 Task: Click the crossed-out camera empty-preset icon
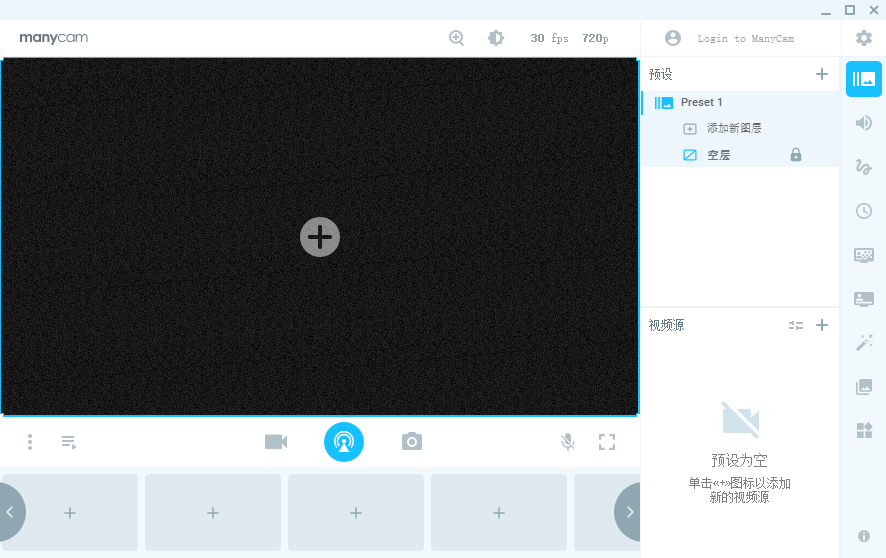tap(740, 420)
